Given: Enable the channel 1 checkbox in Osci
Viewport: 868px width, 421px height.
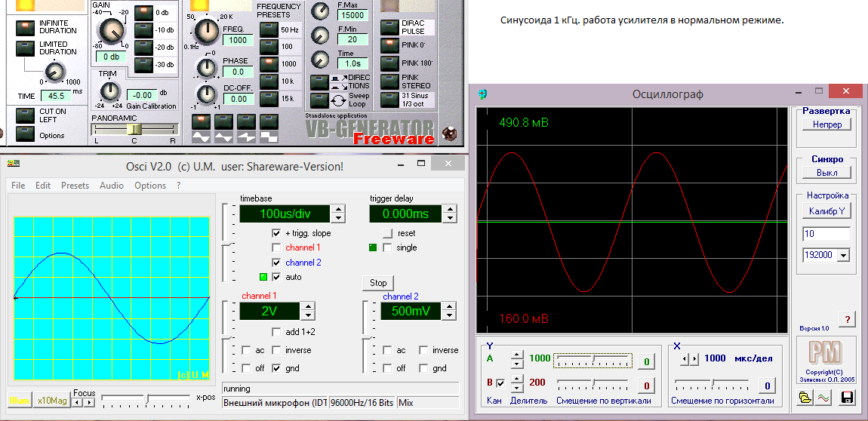Looking at the screenshot, I should (277, 247).
